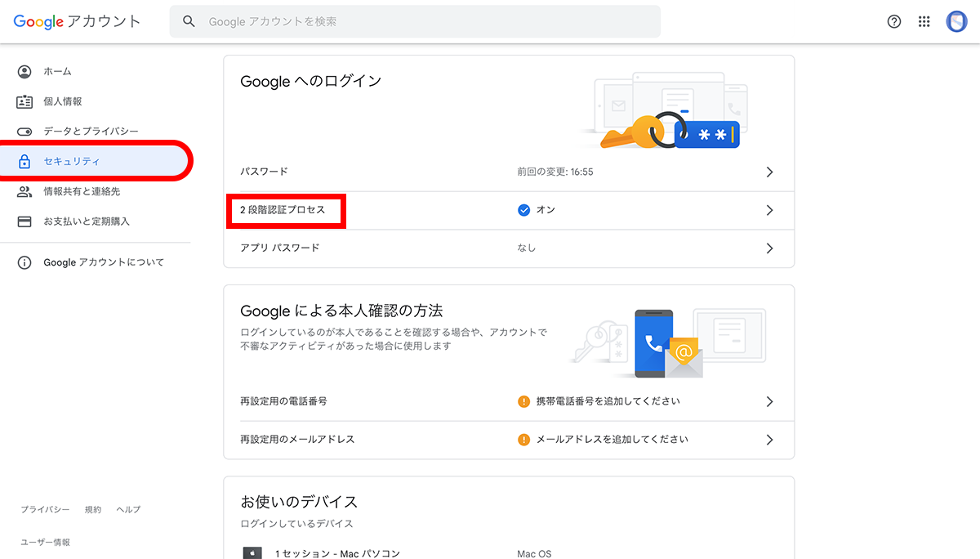Click the 情報共有と連絡先 people icon
980x559 pixels.
point(24,191)
